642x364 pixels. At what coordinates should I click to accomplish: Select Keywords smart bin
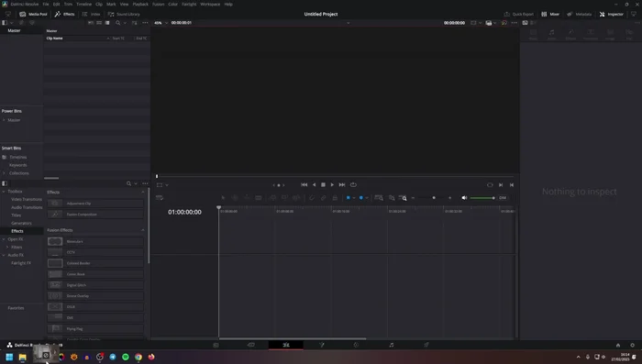(x=18, y=165)
